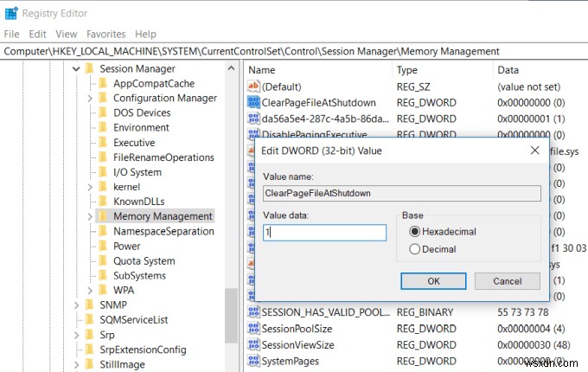Screen dimensions: 588x372
Task: Collapse the Session Manager tree node
Action: (76, 69)
